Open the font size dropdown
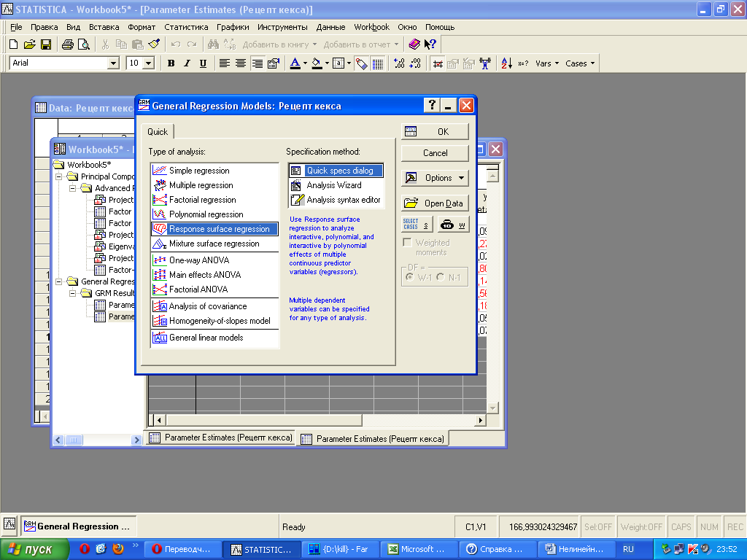Image resolution: width=747 pixels, height=560 pixels. tap(149, 63)
